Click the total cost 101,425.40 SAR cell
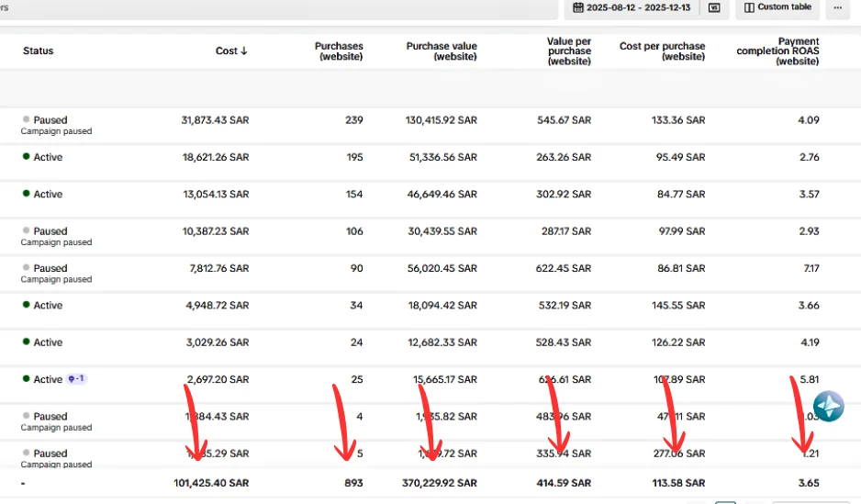Viewport: 861px width, 504px height. 211,483
